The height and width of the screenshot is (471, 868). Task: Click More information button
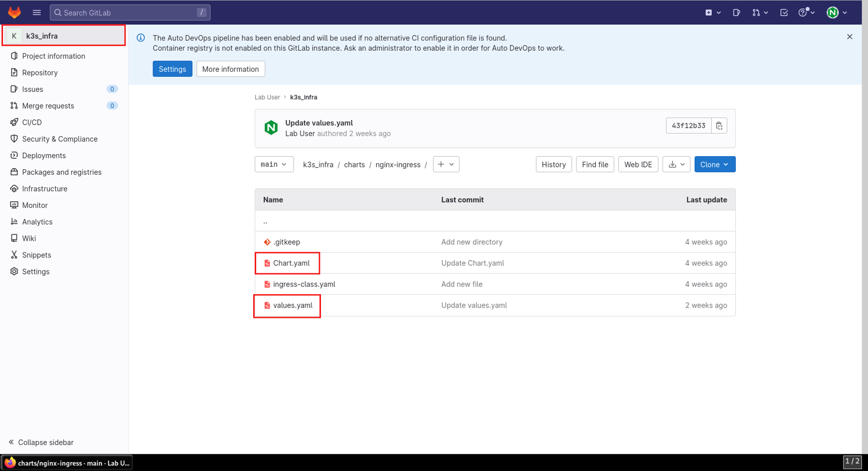point(231,69)
